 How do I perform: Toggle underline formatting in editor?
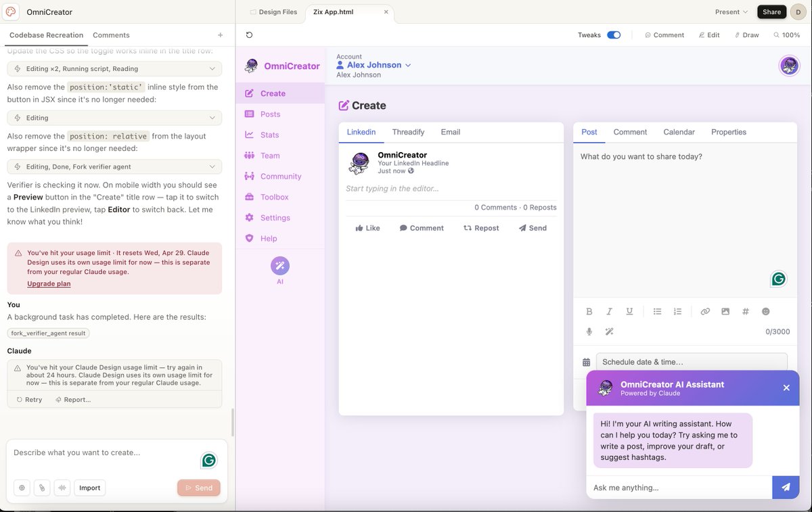[629, 312]
